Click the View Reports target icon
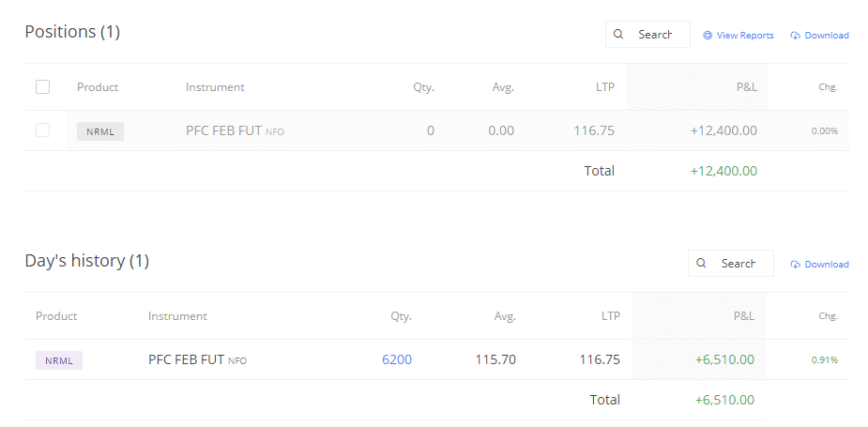The width and height of the screenshot is (868, 427). click(708, 36)
